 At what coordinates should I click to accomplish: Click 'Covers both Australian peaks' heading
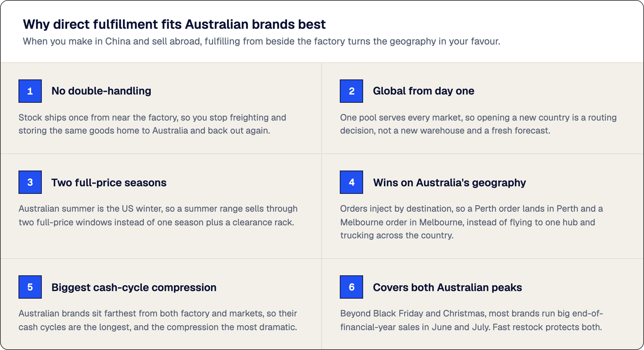[x=447, y=287]
